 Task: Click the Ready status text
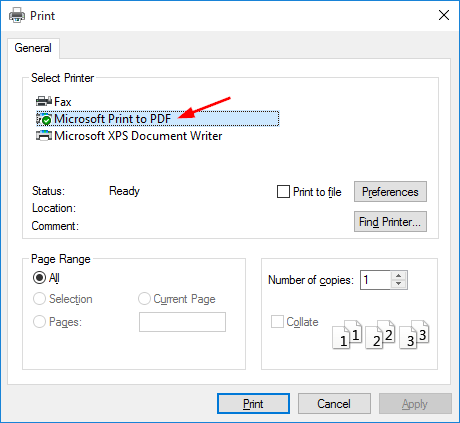[x=124, y=191]
